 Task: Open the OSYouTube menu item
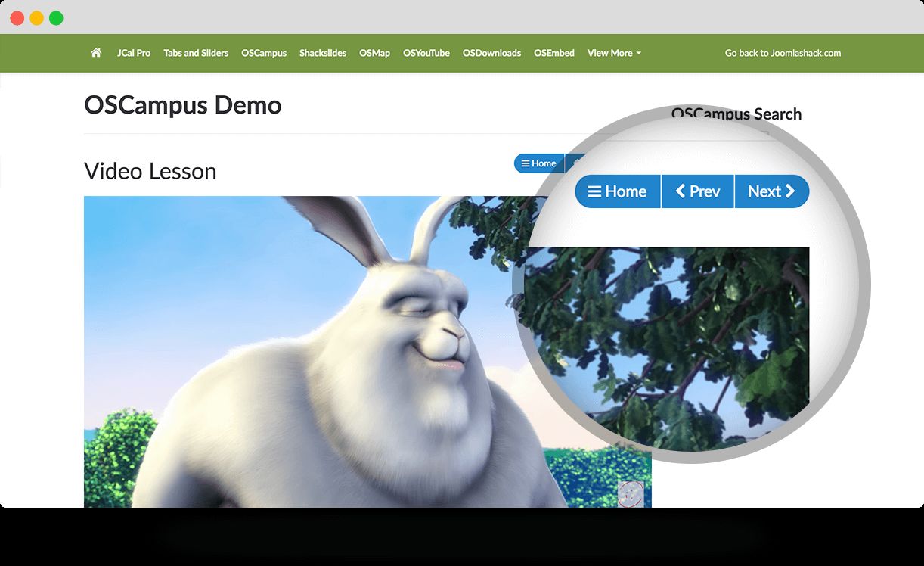426,53
